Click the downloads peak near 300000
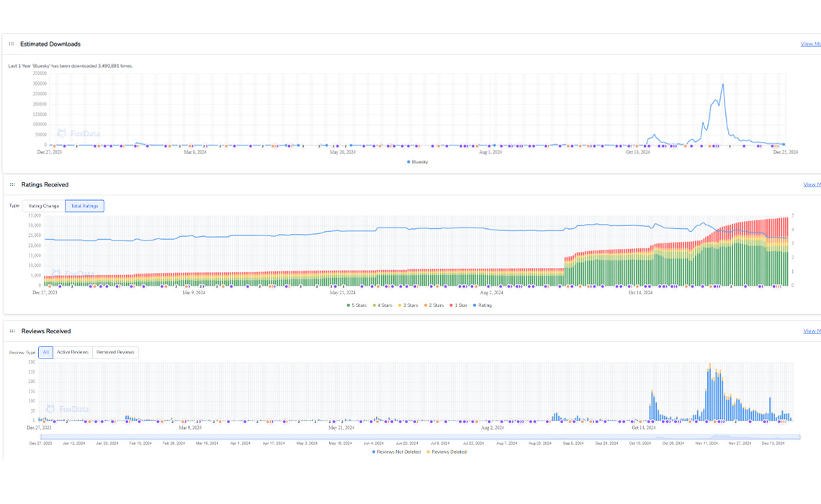 723,84
